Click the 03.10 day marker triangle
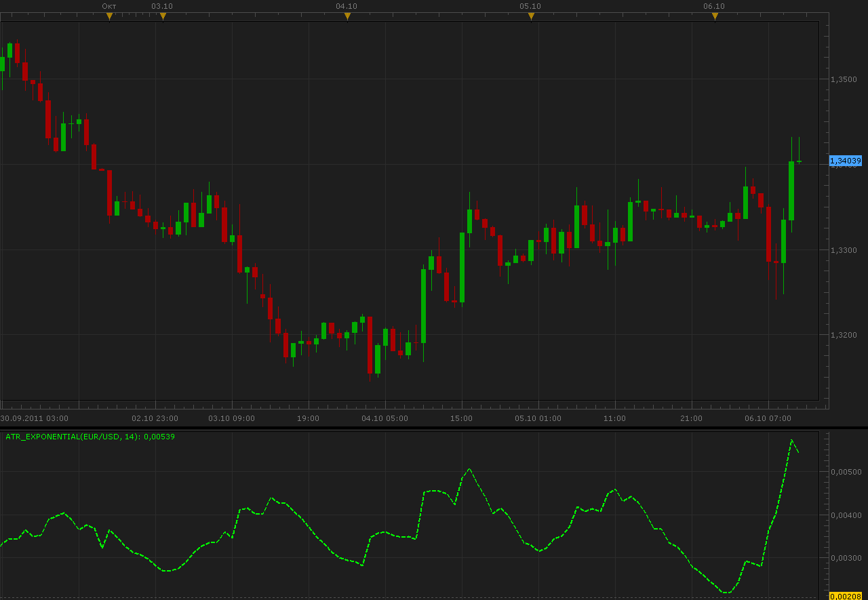868x600 pixels. point(163,16)
